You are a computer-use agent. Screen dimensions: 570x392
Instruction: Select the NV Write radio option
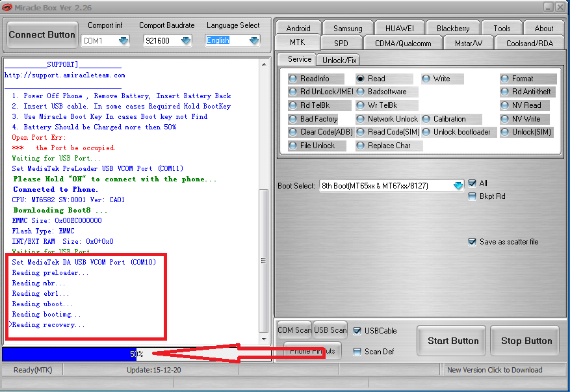pyautogui.click(x=525, y=119)
